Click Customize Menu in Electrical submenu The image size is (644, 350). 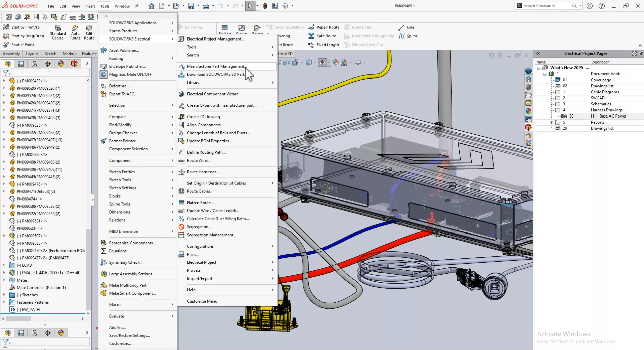pos(227,301)
